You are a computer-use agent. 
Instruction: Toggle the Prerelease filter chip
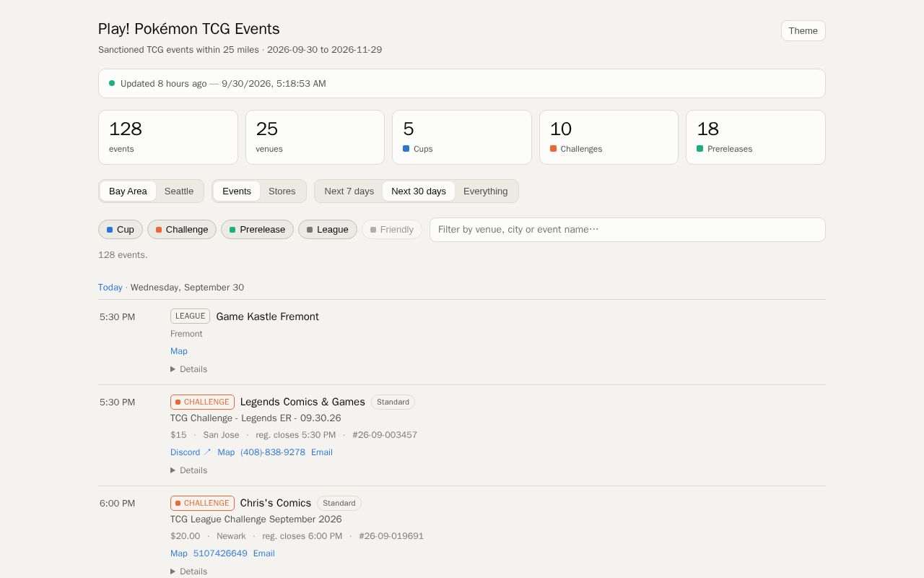point(257,230)
